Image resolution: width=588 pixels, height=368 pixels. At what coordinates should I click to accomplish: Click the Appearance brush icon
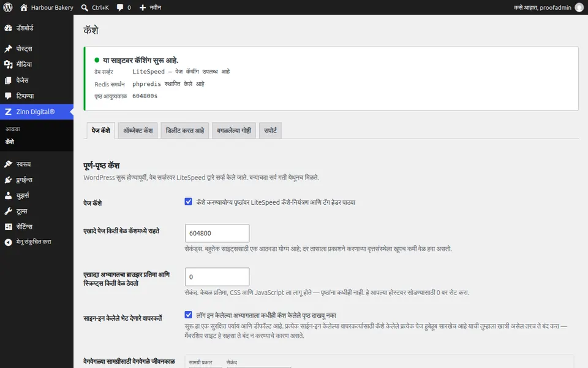point(8,164)
